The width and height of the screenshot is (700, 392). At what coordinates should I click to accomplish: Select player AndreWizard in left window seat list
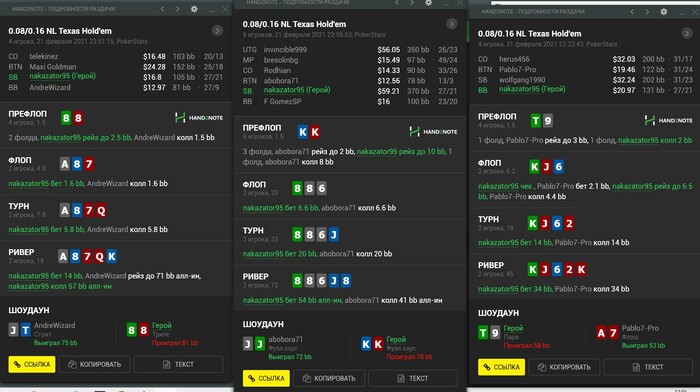point(50,88)
